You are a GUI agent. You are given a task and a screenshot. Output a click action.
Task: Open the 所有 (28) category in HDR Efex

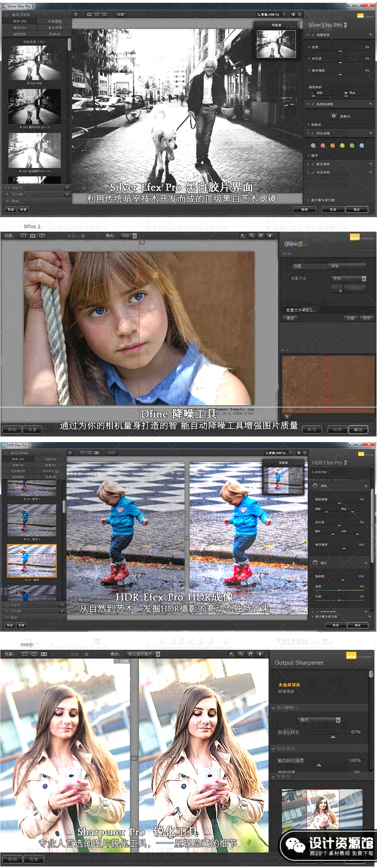pos(18,459)
